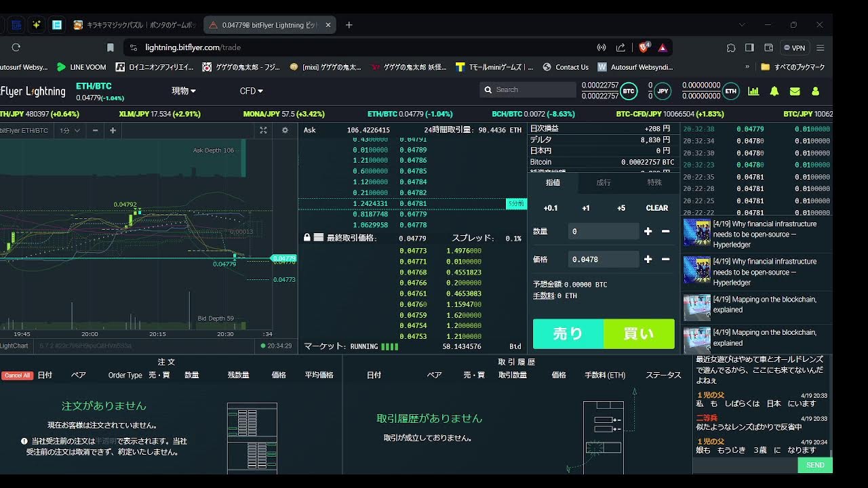The width and height of the screenshot is (868, 488).
Task: Zoom in chart with plus button
Action: tap(113, 130)
